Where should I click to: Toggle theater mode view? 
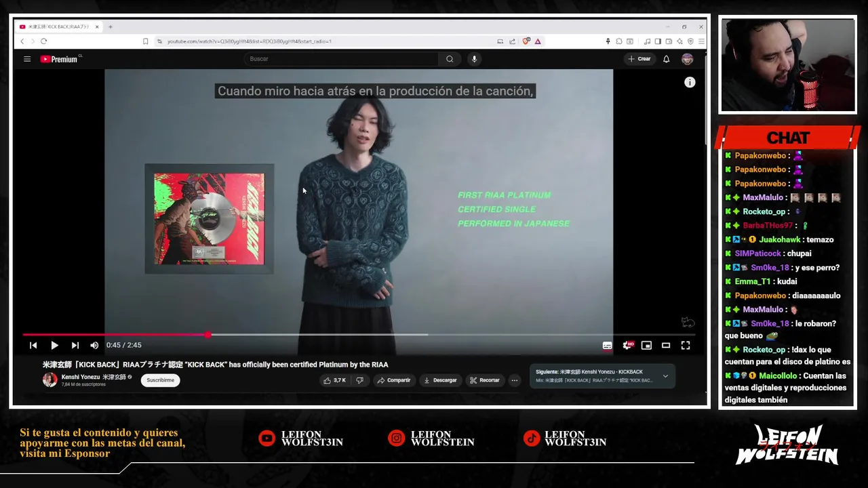click(x=666, y=346)
